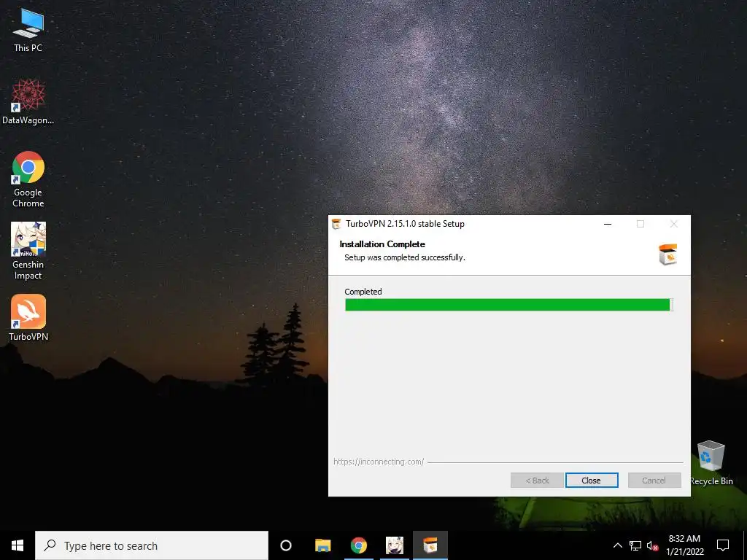Show hidden system tray icons

[617, 545]
